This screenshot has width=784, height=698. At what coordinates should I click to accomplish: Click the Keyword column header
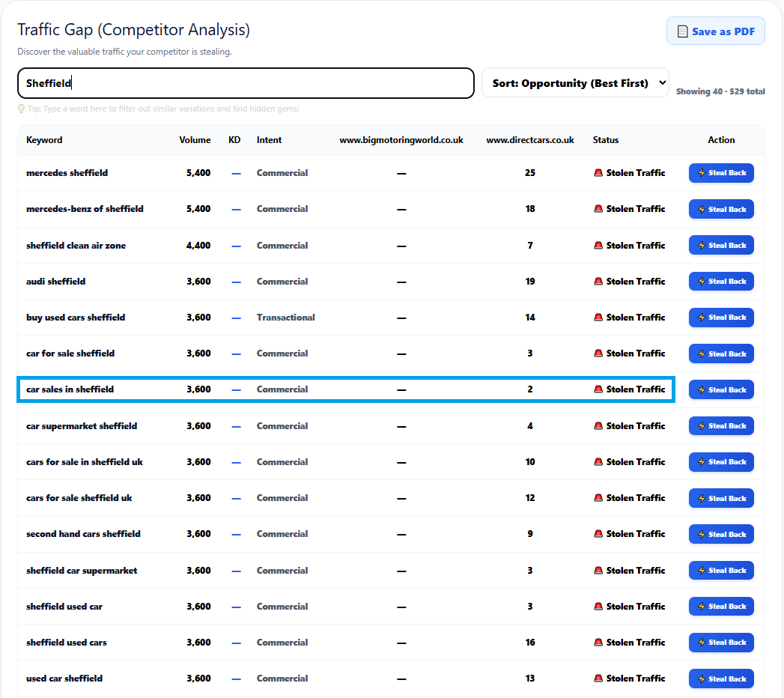44,140
